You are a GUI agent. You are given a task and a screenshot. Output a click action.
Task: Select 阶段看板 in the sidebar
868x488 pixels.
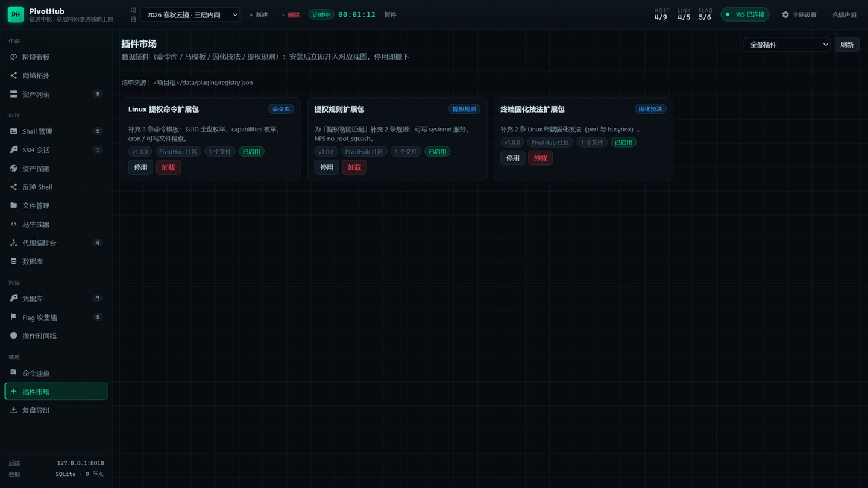(x=56, y=57)
